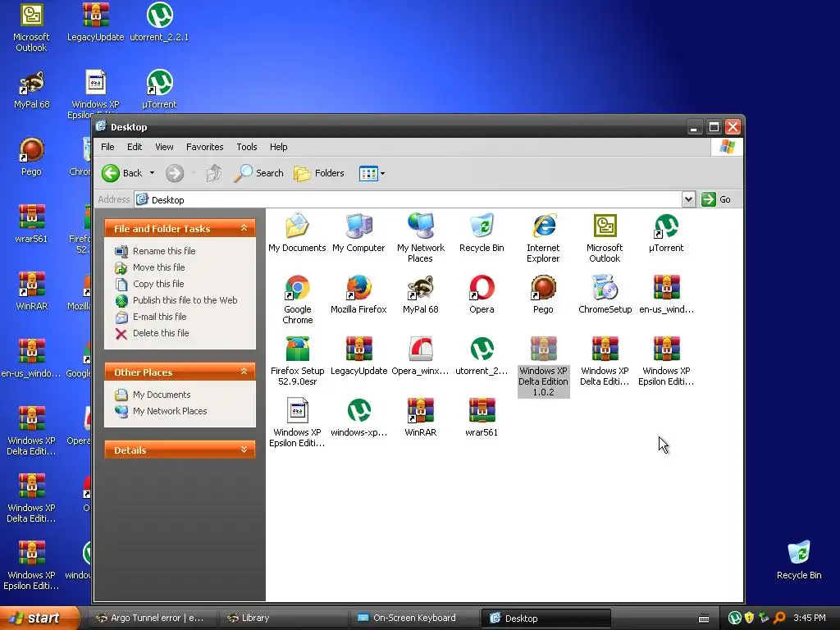Viewport: 840px width, 630px height.
Task: Toggle the Folders pane button
Action: coord(319,173)
